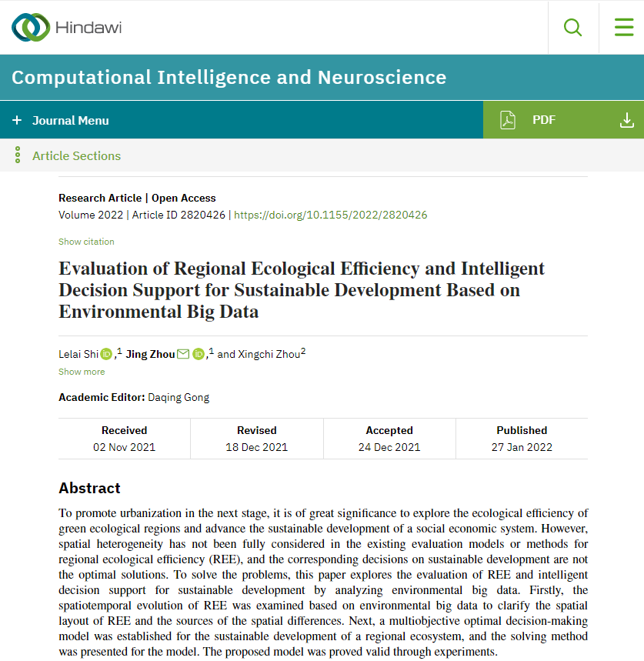Viewport: 644px width, 661px height.
Task: Click the Article Sections dots icon
Action: (x=18, y=155)
